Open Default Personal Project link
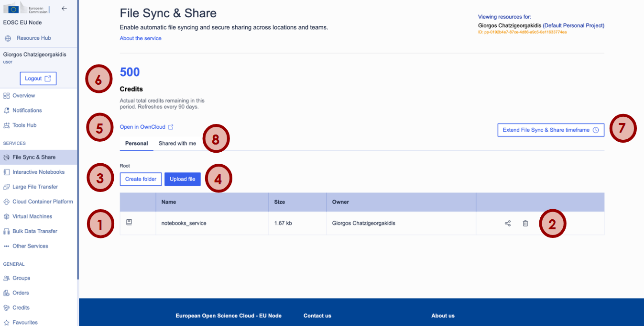 574,25
